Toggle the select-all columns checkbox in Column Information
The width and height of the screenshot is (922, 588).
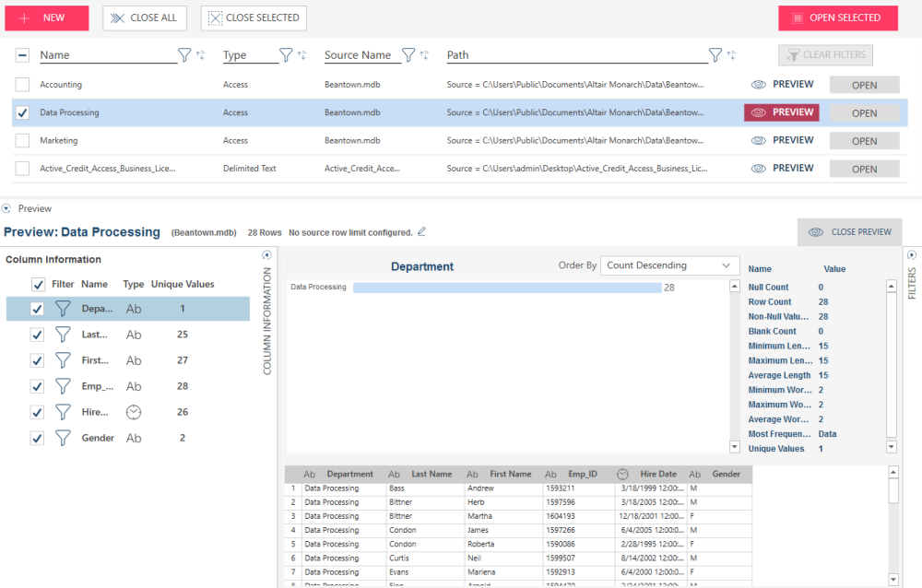click(x=38, y=285)
